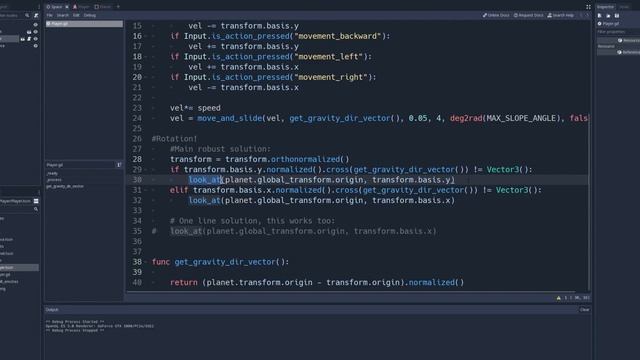Click move_and_slide call on line 24
640x360 pixels.
230,118
